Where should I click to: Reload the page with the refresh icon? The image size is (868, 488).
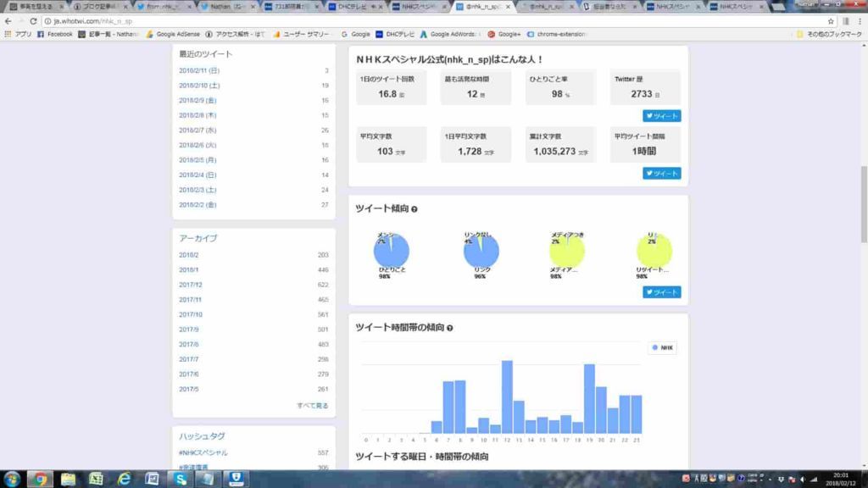[33, 21]
